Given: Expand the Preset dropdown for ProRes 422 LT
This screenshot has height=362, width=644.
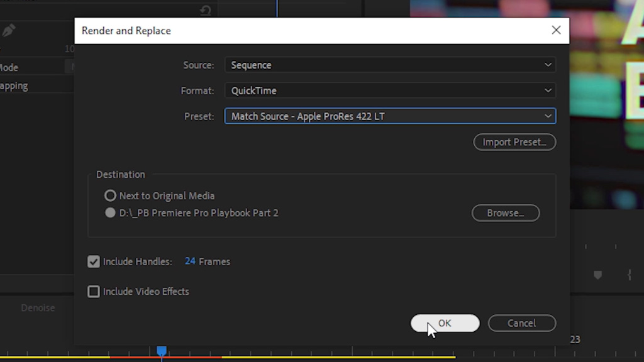Looking at the screenshot, I should (390, 116).
